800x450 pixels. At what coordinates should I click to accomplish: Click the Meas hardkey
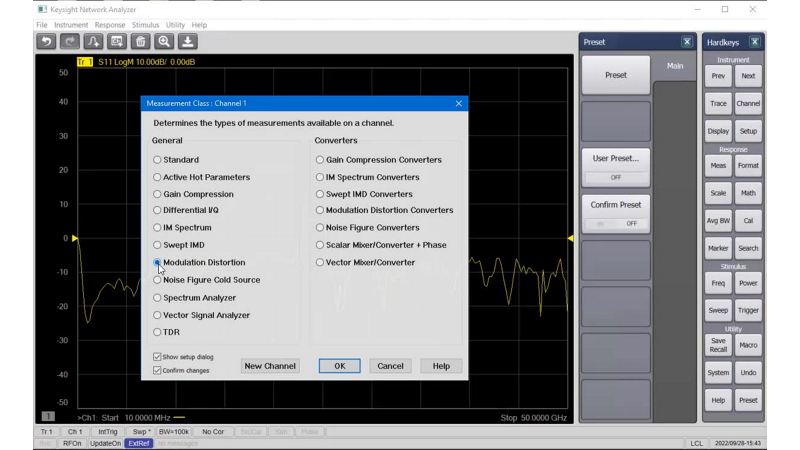click(x=718, y=165)
